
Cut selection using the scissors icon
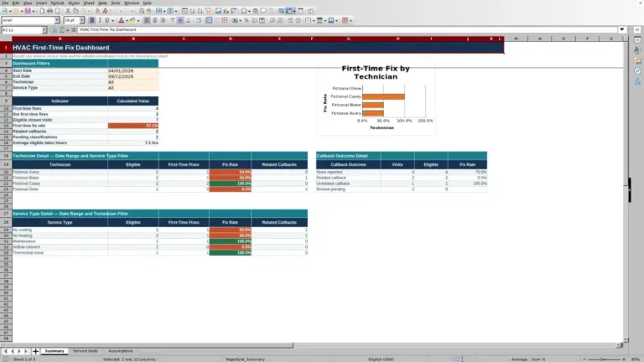click(x=68, y=11)
